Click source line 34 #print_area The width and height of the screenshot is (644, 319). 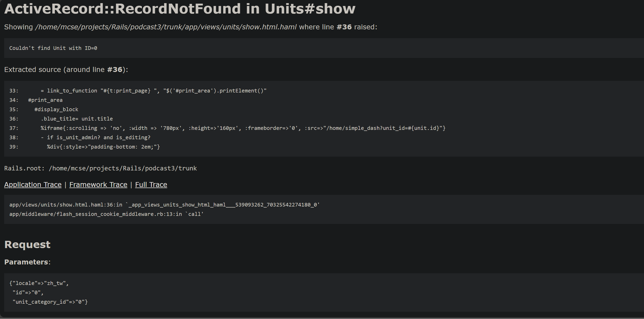tap(36, 100)
